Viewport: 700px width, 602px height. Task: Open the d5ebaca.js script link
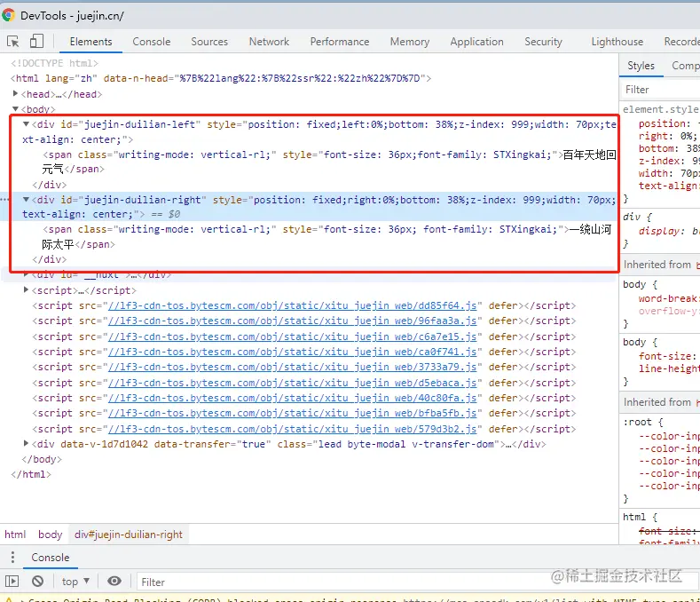293,383
